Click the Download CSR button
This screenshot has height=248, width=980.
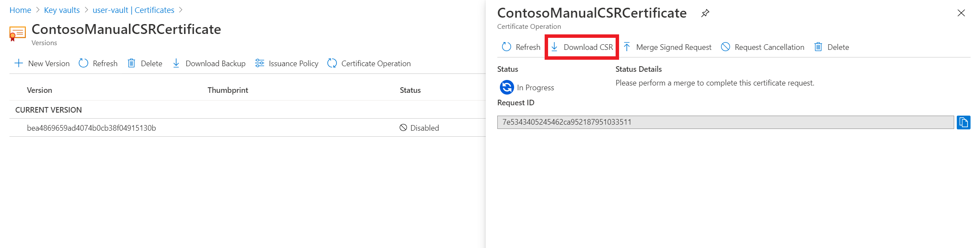(x=582, y=47)
